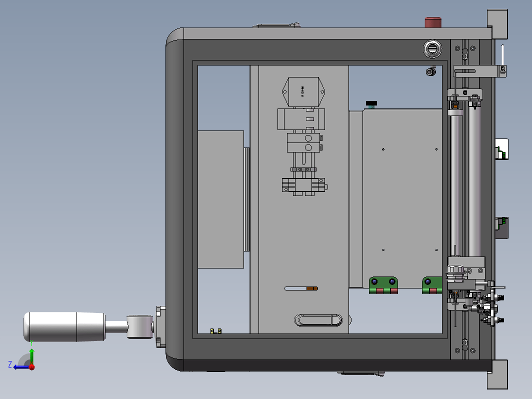Click the red origin ball of coordinate triad

pos(32,367)
